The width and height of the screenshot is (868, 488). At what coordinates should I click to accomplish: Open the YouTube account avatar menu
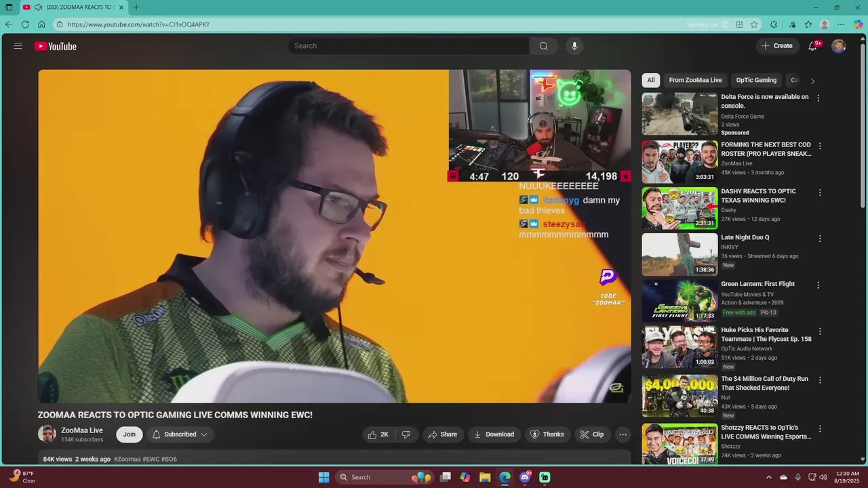[x=839, y=46]
